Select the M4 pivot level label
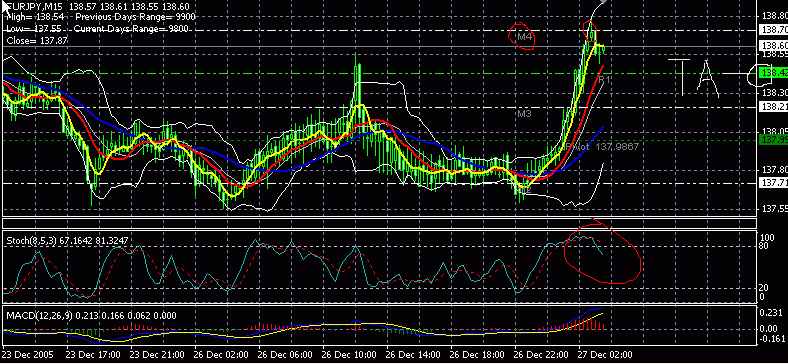This screenshot has width=788, height=364. pos(525,37)
